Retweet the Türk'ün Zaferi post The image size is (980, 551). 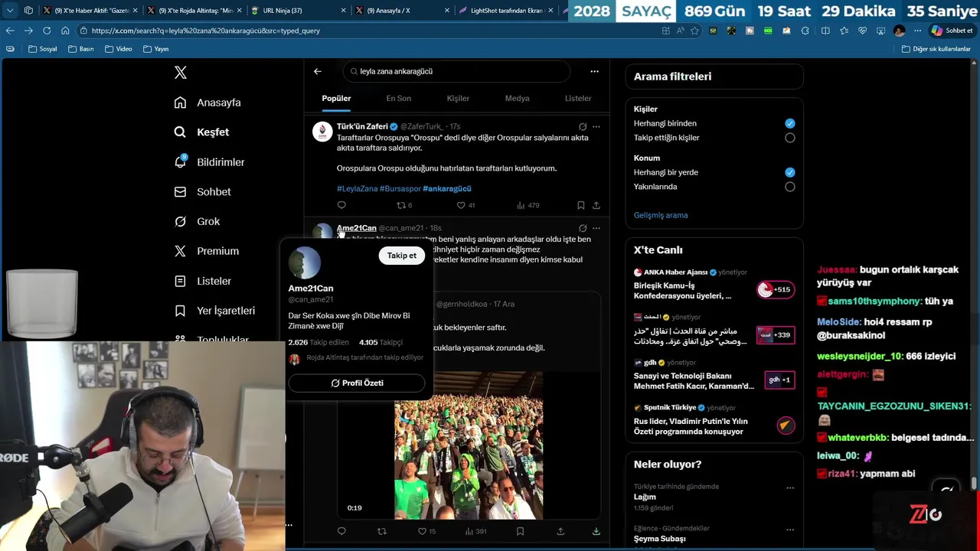pos(404,205)
